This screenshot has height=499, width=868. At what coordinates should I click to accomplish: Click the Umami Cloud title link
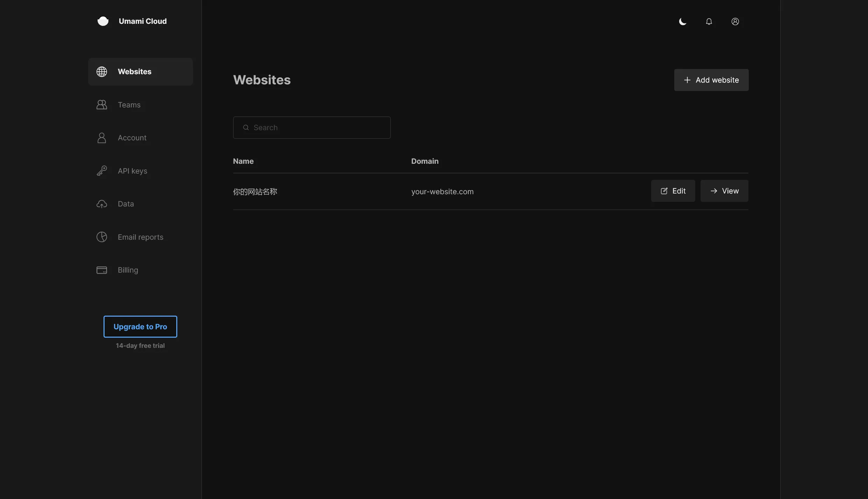(x=143, y=21)
